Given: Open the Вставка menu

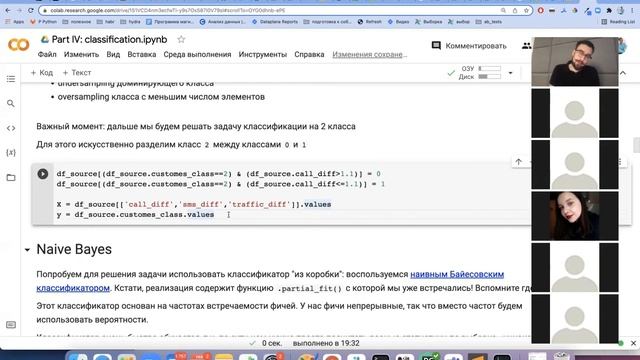Looking at the screenshot, I should point(142,54).
